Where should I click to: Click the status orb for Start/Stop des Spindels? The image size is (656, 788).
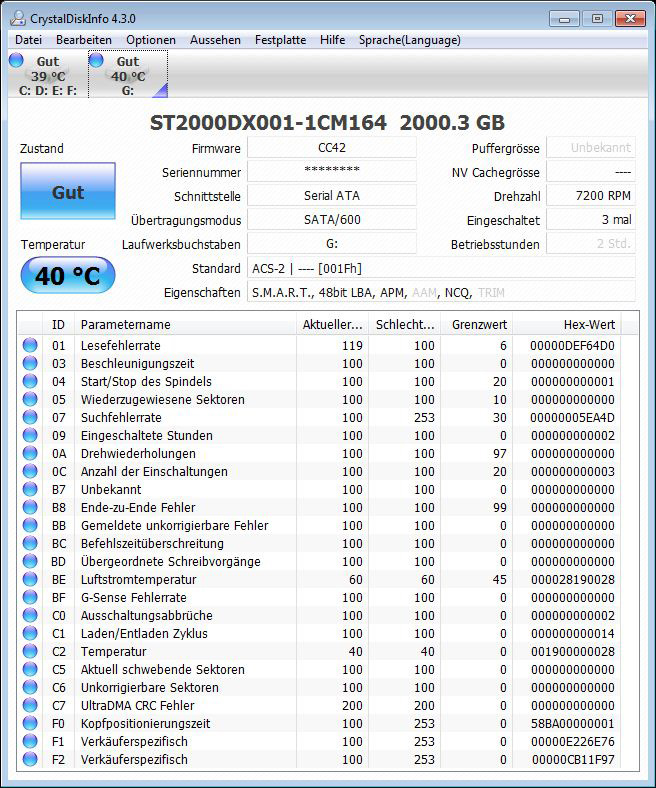point(30,381)
